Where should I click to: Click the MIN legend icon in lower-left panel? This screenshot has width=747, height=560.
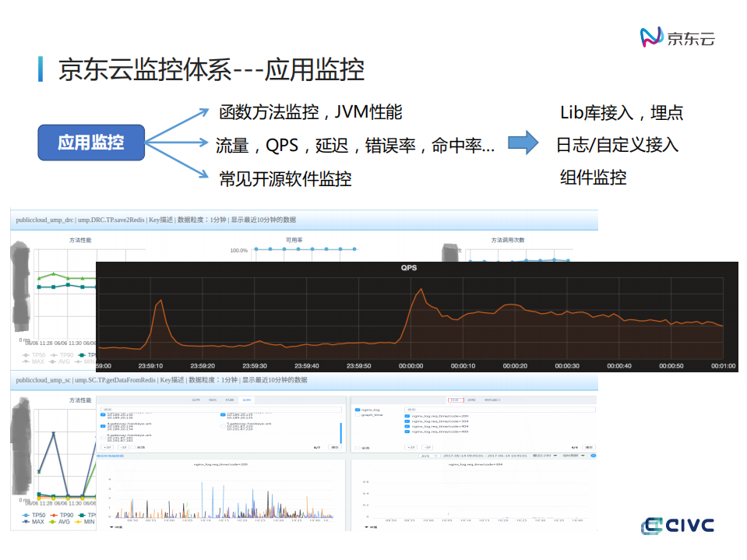tap(79, 522)
